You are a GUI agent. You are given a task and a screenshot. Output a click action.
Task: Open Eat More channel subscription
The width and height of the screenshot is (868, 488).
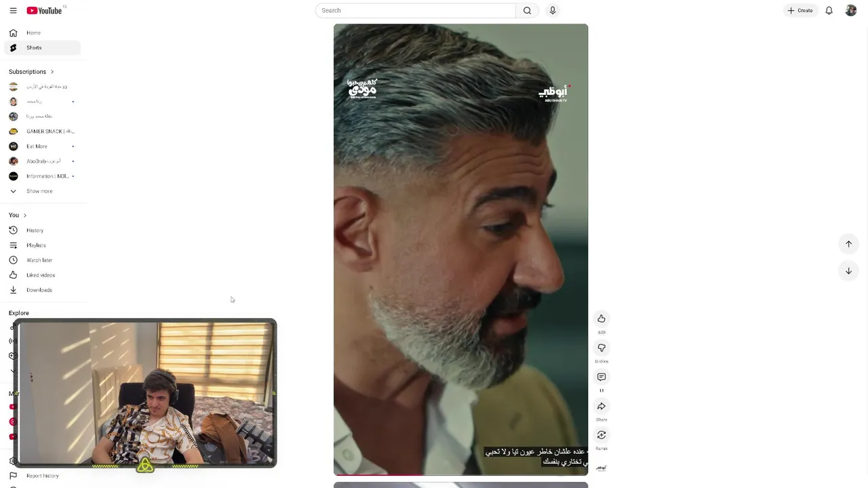click(42, 146)
